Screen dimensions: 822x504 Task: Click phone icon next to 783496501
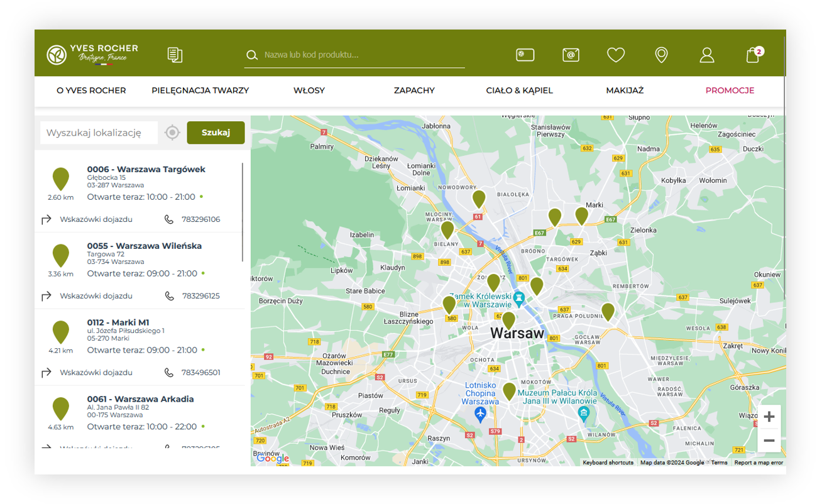point(168,373)
